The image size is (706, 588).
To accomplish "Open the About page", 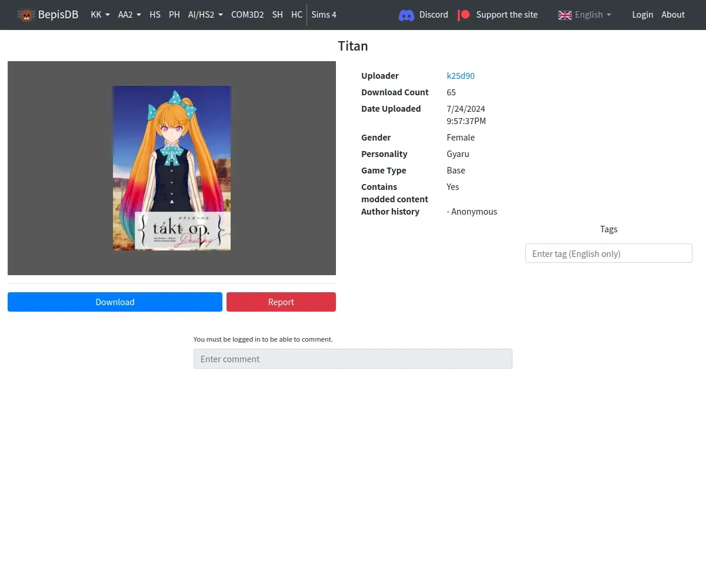I will coord(673,15).
